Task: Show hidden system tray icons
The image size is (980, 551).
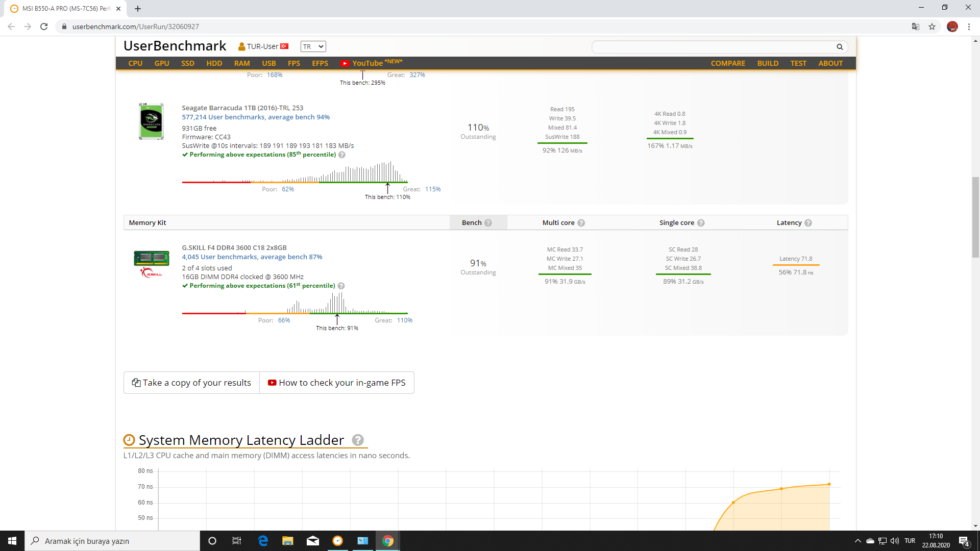Action: click(857, 541)
